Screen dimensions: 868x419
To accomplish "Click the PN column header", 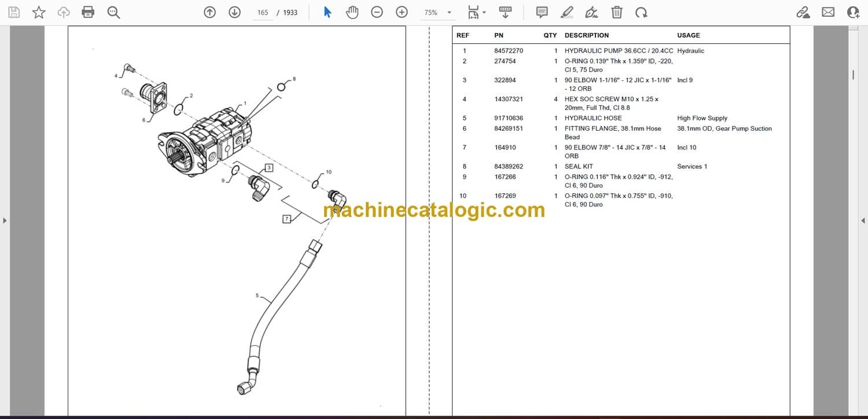I will (499, 35).
